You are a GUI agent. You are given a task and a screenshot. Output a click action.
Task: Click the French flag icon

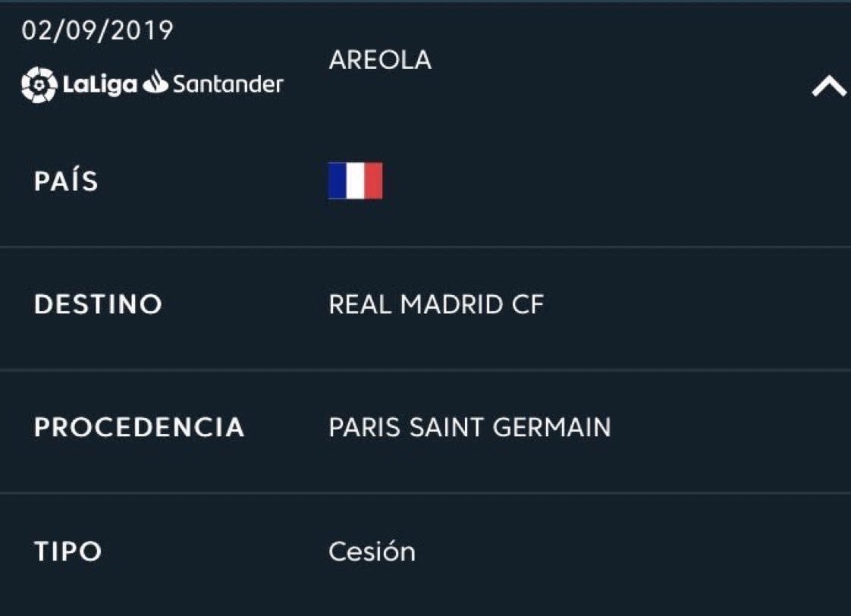[x=355, y=181]
